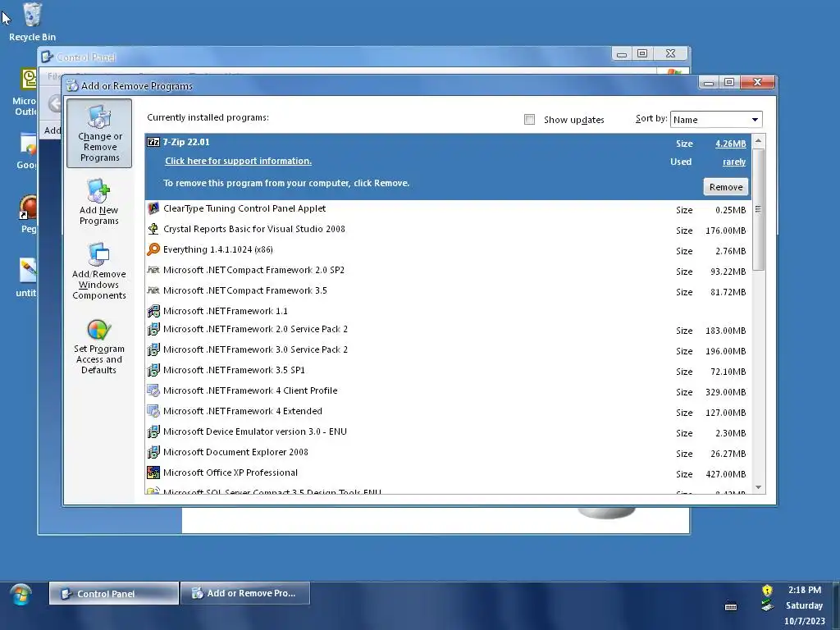Click the .NET Framework 3.5 SP1 icon
The width and height of the screenshot is (840, 630).
click(153, 370)
